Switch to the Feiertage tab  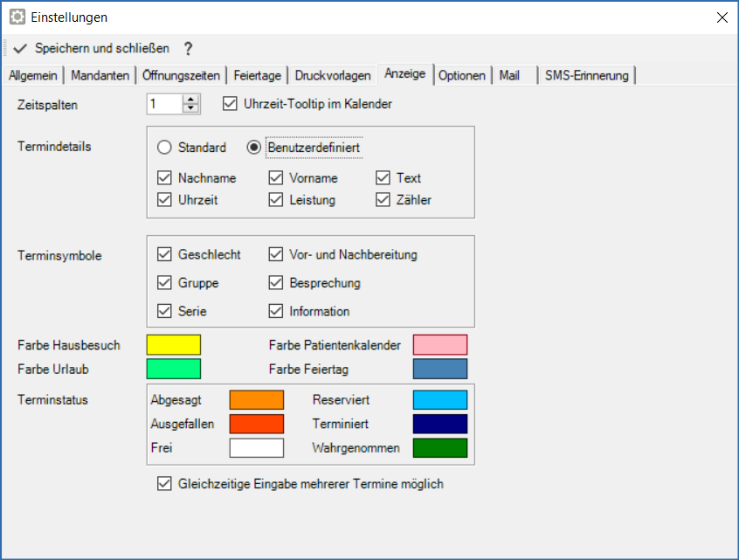pos(257,75)
